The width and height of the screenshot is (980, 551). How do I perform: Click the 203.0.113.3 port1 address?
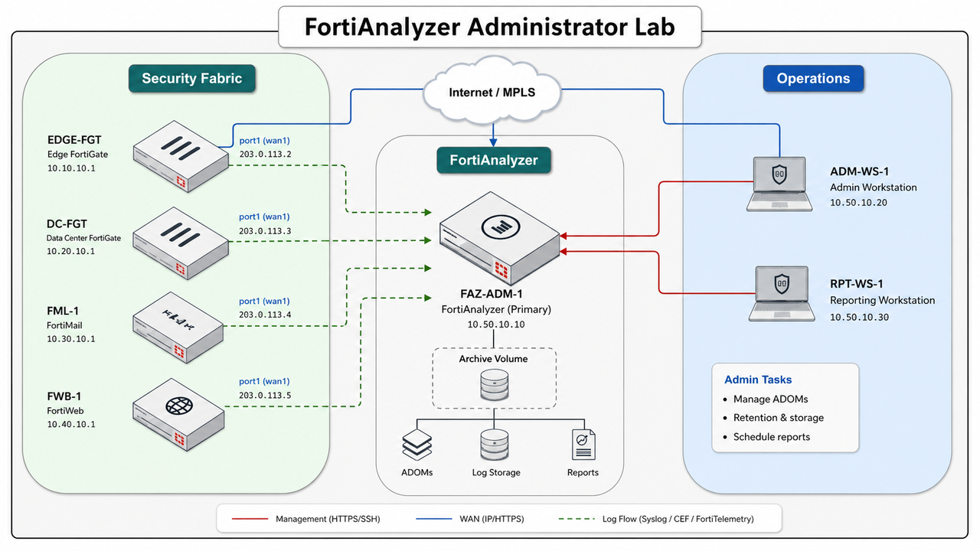coord(265,230)
